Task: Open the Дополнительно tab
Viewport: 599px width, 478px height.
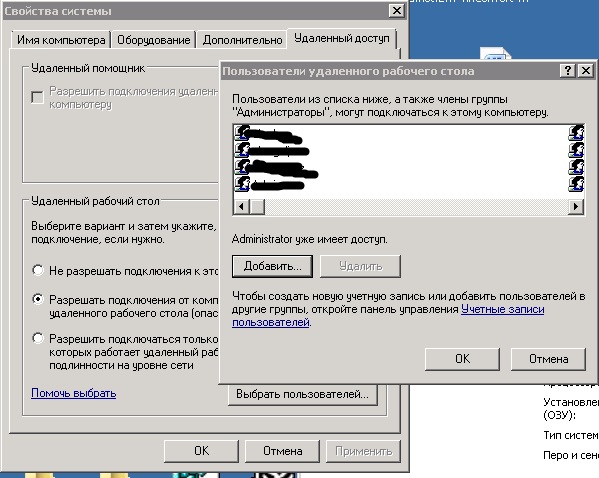Action: coord(242,40)
